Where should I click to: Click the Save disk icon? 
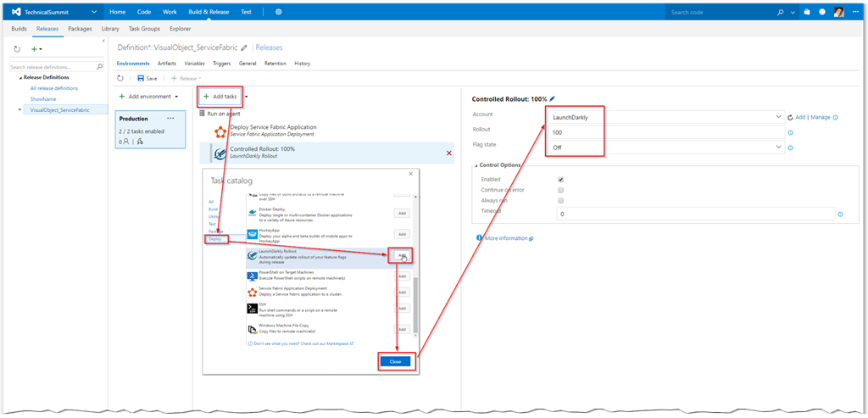(x=142, y=78)
